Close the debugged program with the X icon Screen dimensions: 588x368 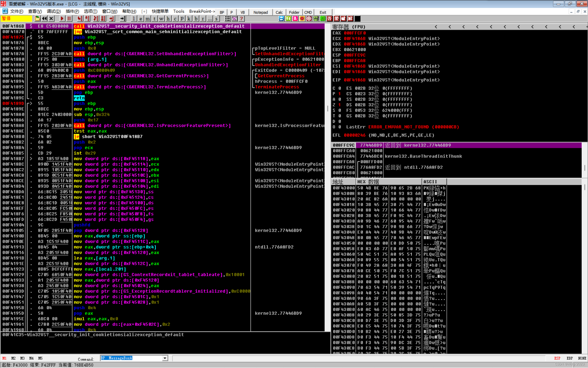click(x=51, y=18)
